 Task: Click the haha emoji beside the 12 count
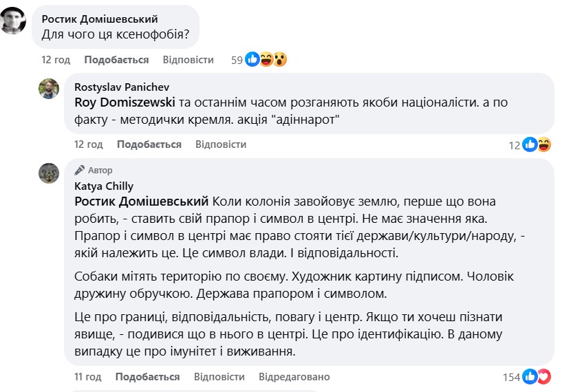[544, 144]
